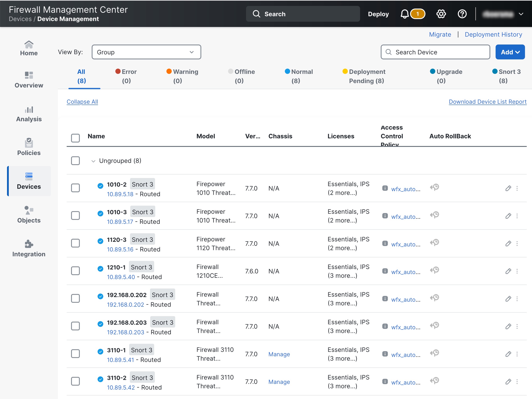Open the notification bell with 1 alert

405,14
